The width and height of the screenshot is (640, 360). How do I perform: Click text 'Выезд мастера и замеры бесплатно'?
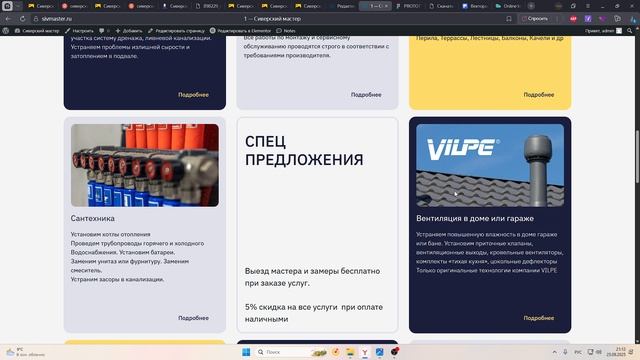pyautogui.click(x=312, y=271)
